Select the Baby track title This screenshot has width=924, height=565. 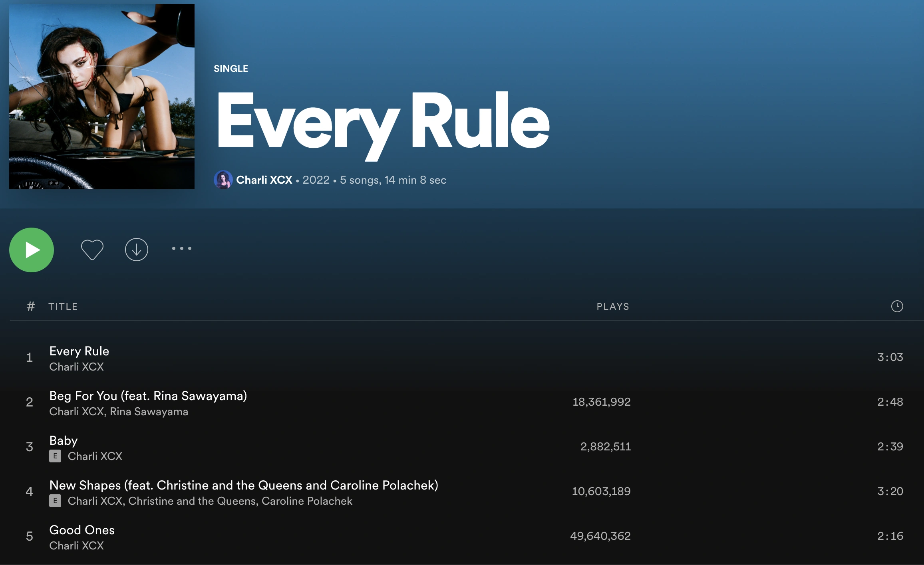(64, 440)
